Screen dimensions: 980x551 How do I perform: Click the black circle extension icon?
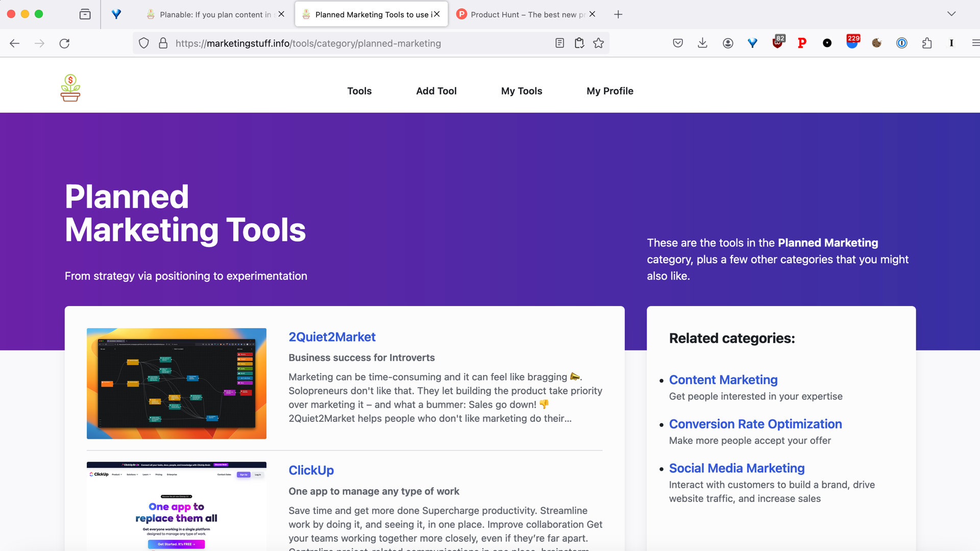tap(827, 43)
